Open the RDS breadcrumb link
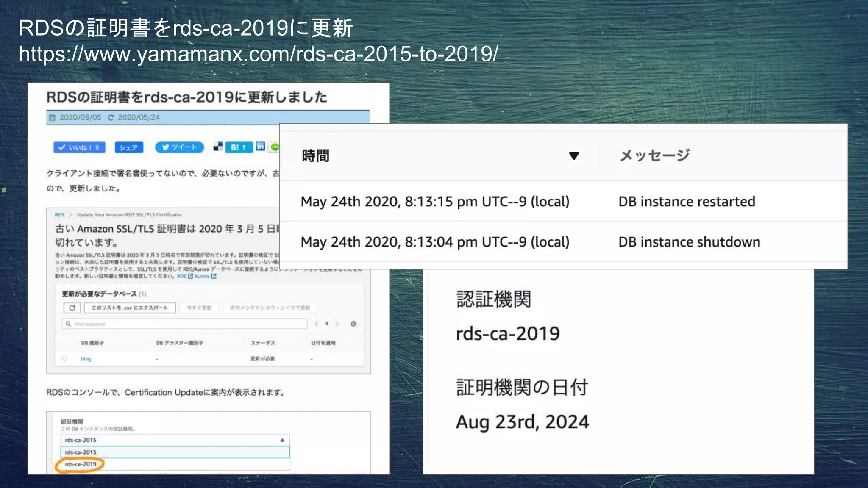 click(59, 215)
